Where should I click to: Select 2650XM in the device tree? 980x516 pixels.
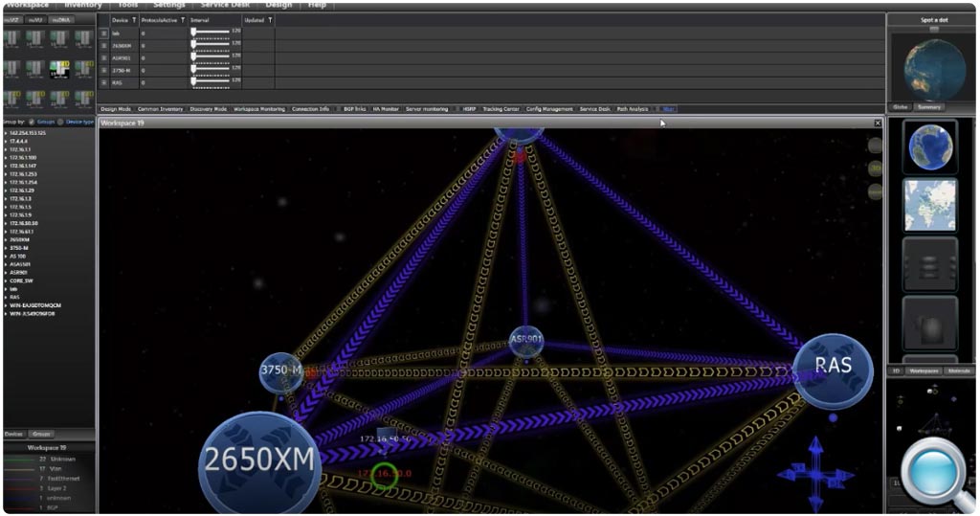click(19, 239)
